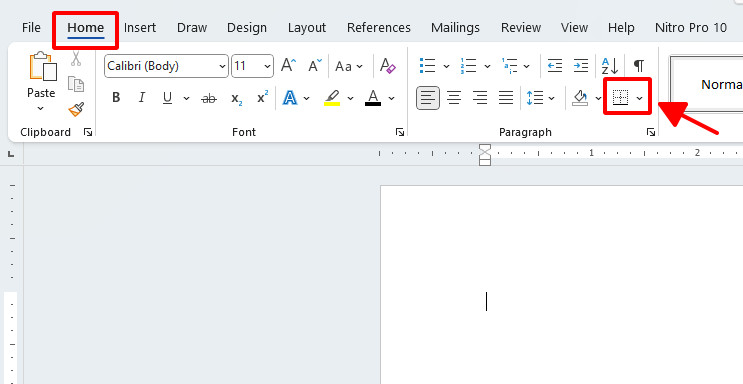Insert a numbered list
Image resolution: width=743 pixels, height=384 pixels.
point(468,65)
